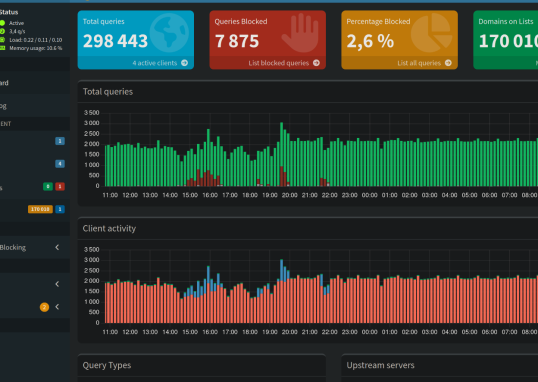Click the arrow icon beside List blocked queries
The image size is (538, 382).
(x=316, y=63)
